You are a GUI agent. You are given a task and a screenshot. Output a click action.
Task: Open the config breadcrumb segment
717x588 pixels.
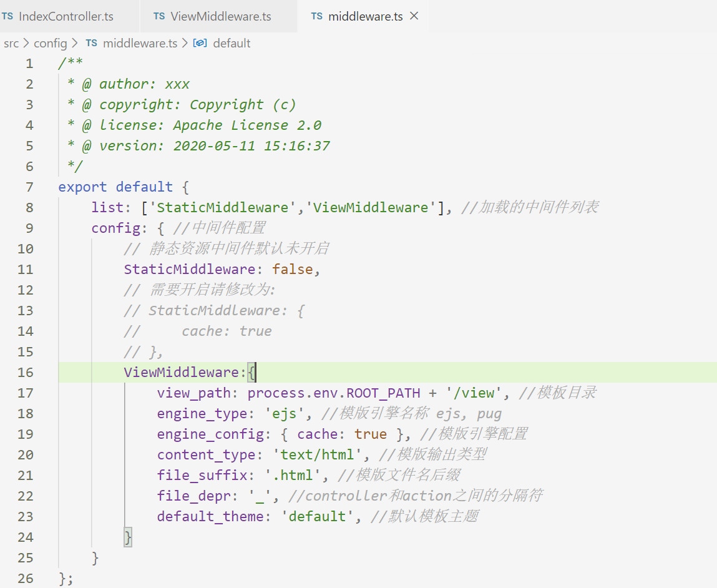(51, 44)
